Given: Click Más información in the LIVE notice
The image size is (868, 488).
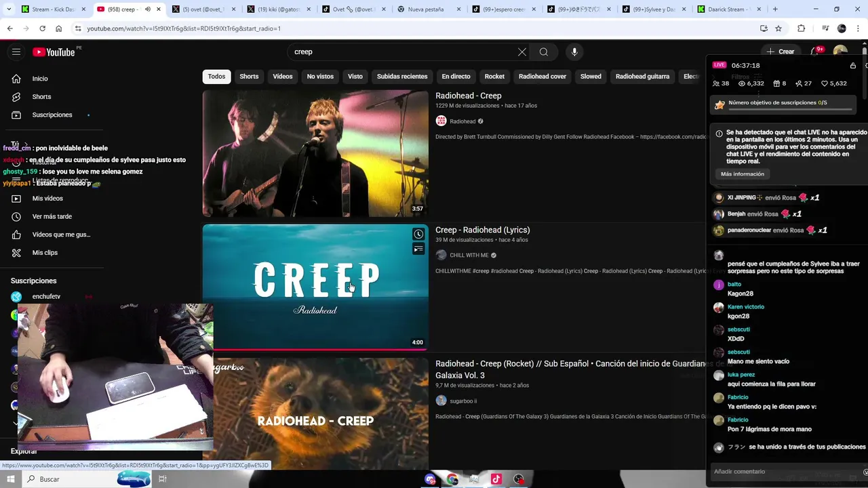Looking at the screenshot, I should click(743, 174).
